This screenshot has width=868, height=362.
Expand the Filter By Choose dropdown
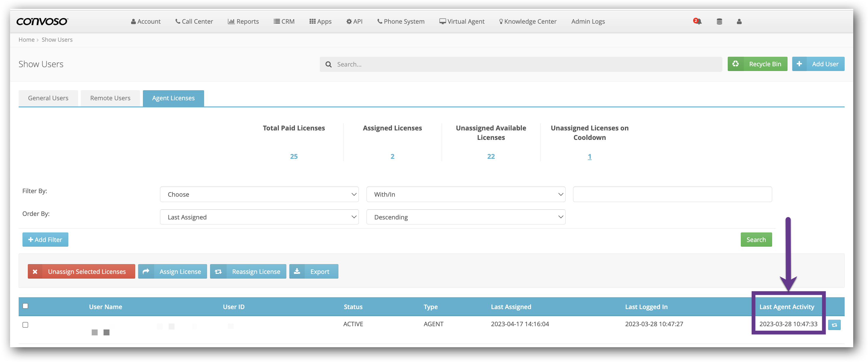(259, 194)
